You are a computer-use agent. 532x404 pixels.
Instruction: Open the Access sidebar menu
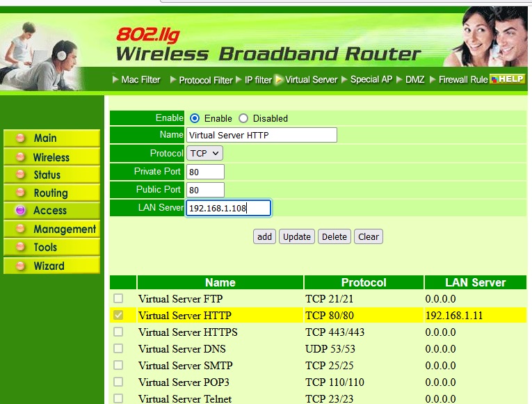[51, 210]
